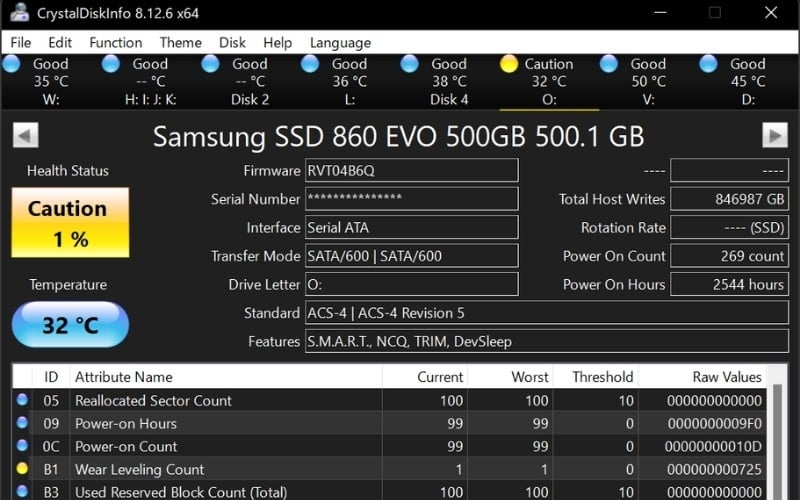Click the Firmware field RVT04B6Q
Screen dimensions: 800x500
[411, 171]
